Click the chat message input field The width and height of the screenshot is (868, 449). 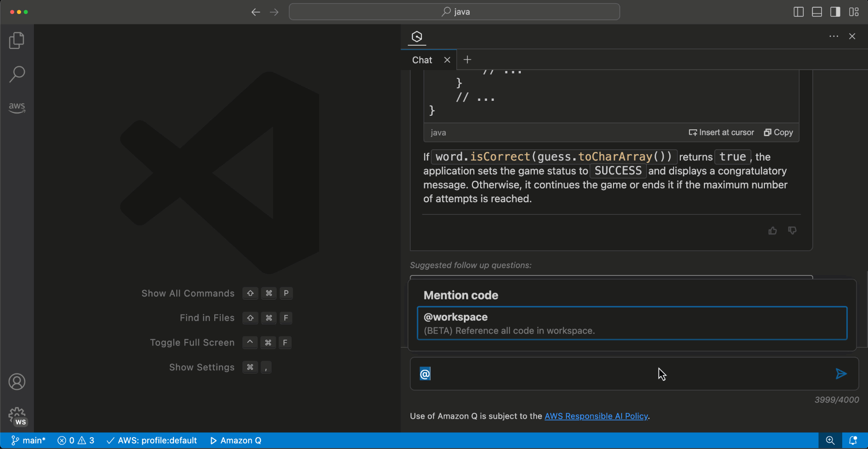tap(588, 374)
